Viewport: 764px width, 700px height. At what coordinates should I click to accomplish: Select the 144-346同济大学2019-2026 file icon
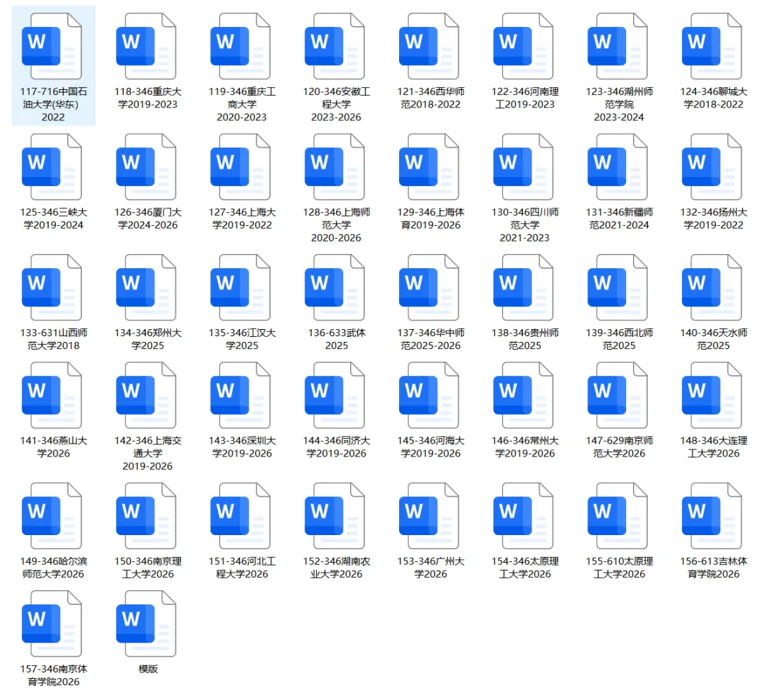tap(335, 395)
